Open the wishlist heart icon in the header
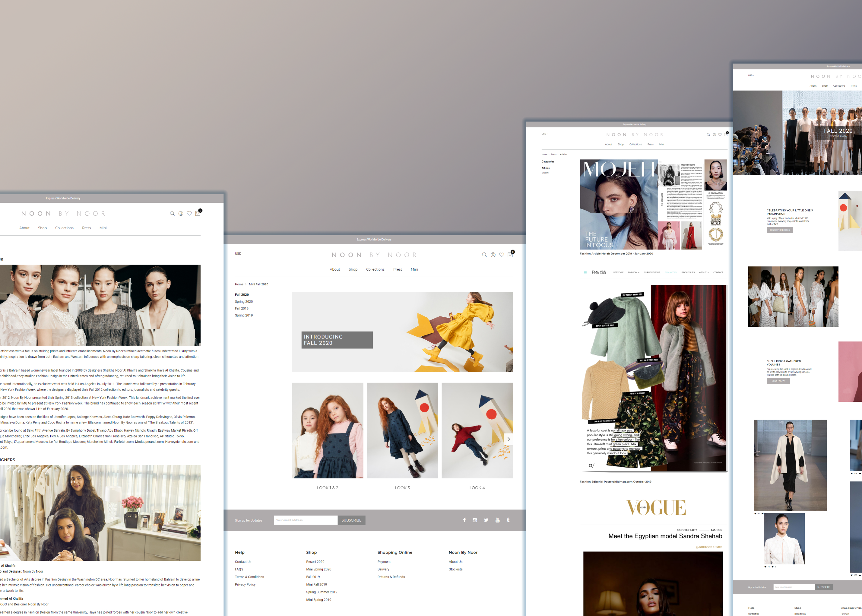The height and width of the screenshot is (616, 862). coord(501,255)
